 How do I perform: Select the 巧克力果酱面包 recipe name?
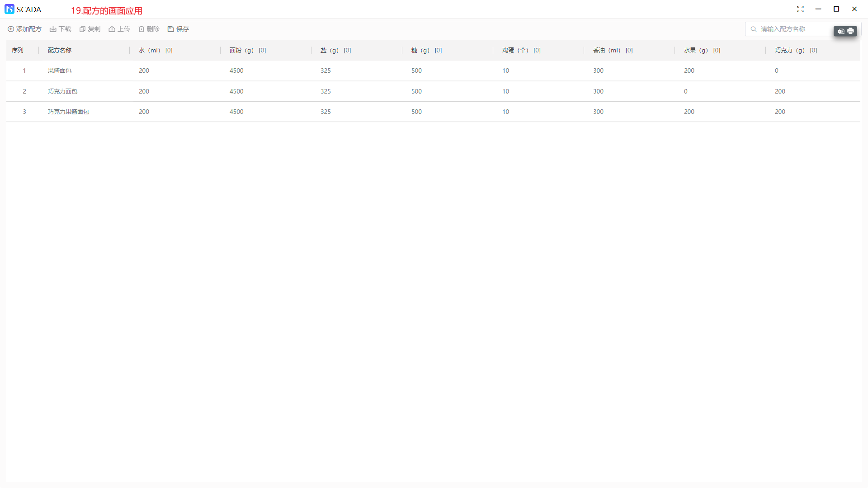(x=68, y=112)
